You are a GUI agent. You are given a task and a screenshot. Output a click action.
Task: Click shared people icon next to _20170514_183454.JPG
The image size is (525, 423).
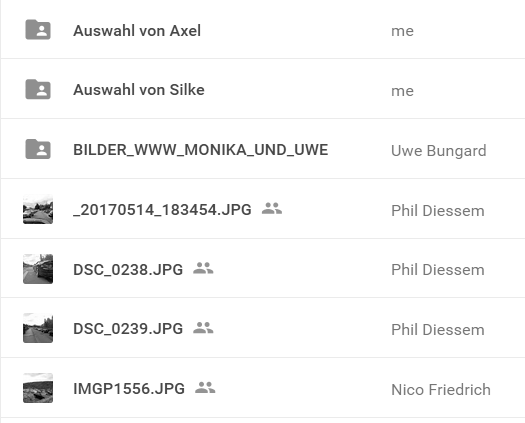pos(272,208)
